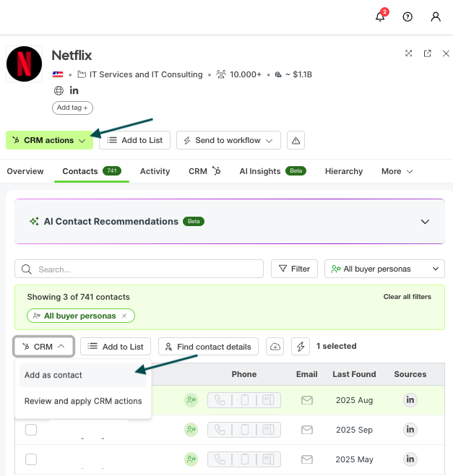Switch to the Activity tab
453x476 pixels.
coord(155,171)
